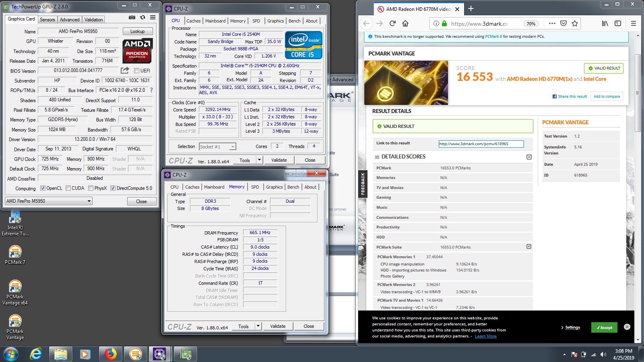Dismiss the cookie banner X icon
Viewport: 644px width, 362px height.
[x=627, y=327]
